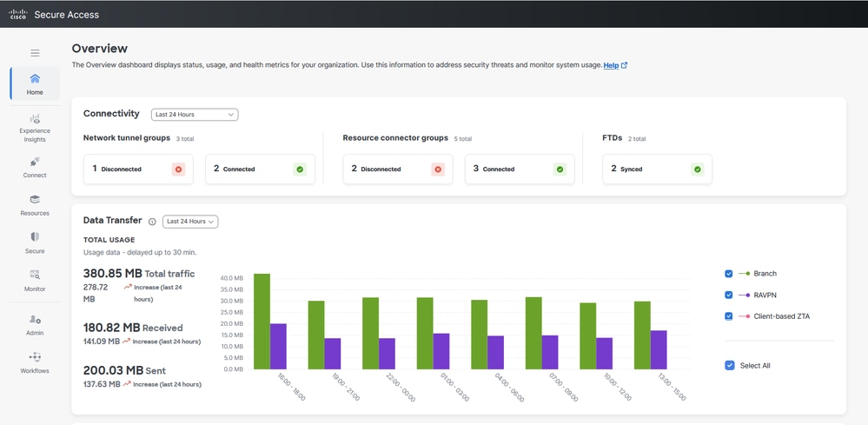
Task: Select the Admin user-gear icon
Action: click(35, 319)
